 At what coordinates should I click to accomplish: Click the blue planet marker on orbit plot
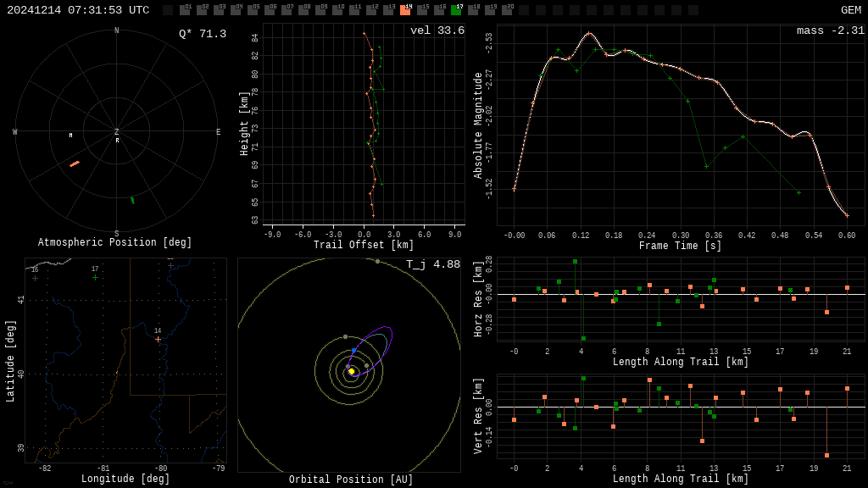click(x=354, y=350)
